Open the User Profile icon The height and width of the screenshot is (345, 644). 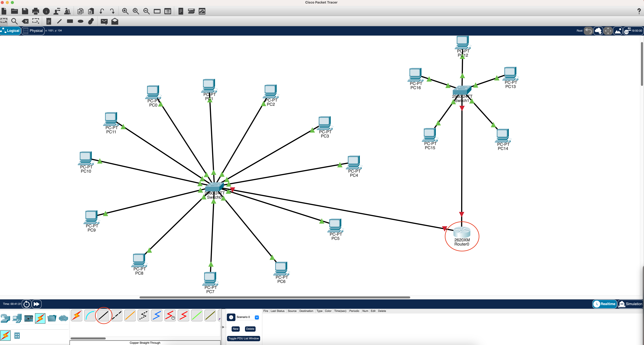point(57,11)
